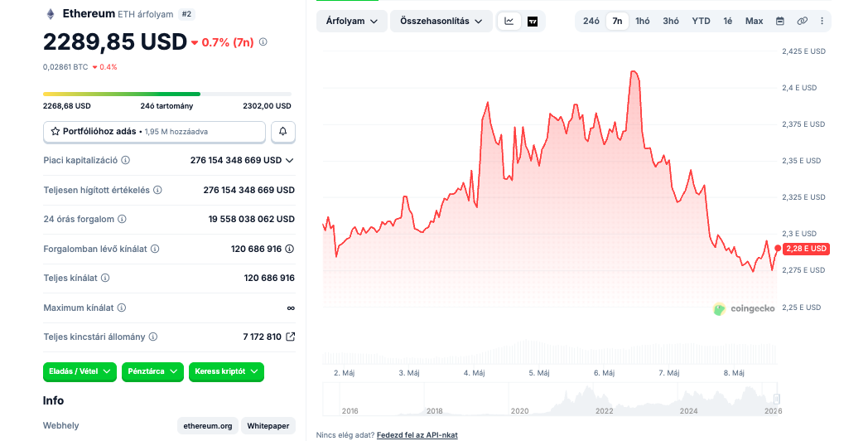Select the 1hó time range
Screen dimensions: 868x441
pos(643,21)
